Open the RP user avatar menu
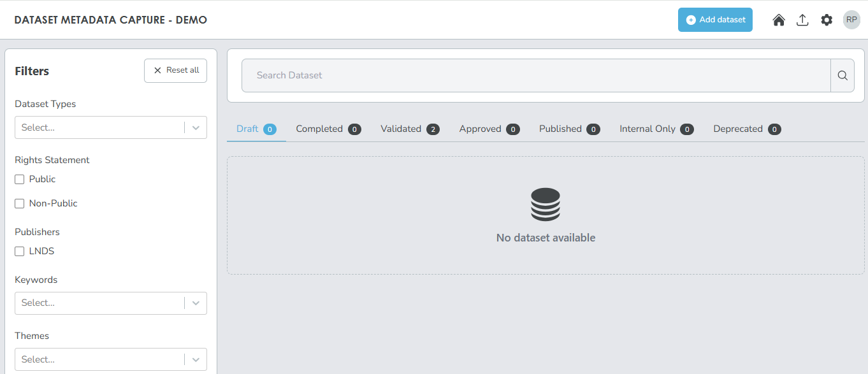The image size is (868, 374). click(x=851, y=20)
